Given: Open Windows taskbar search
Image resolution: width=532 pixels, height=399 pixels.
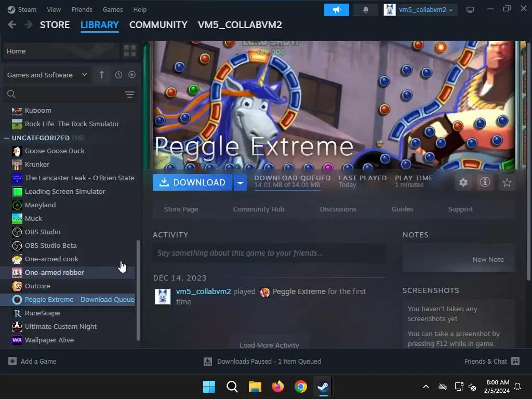Looking at the screenshot, I should pyautogui.click(x=232, y=387).
